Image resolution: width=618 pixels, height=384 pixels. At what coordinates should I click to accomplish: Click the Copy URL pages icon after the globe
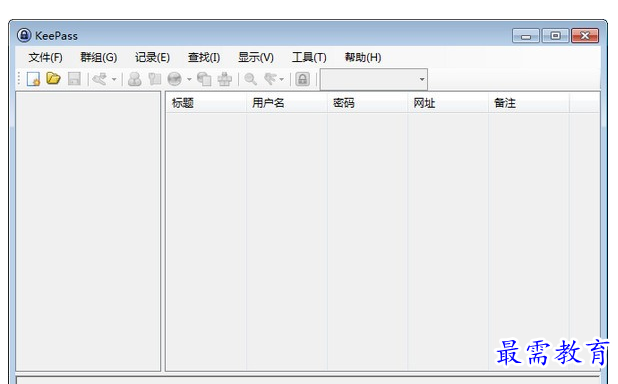[x=204, y=79]
